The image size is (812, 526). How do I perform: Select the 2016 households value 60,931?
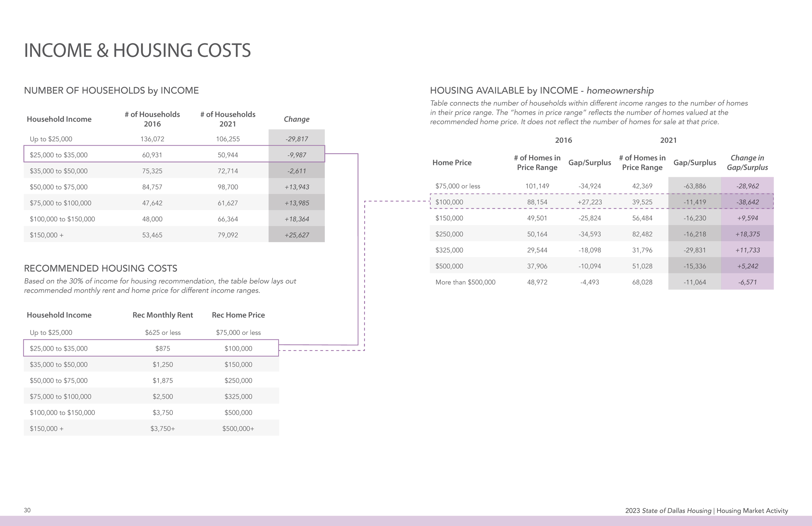(x=152, y=155)
